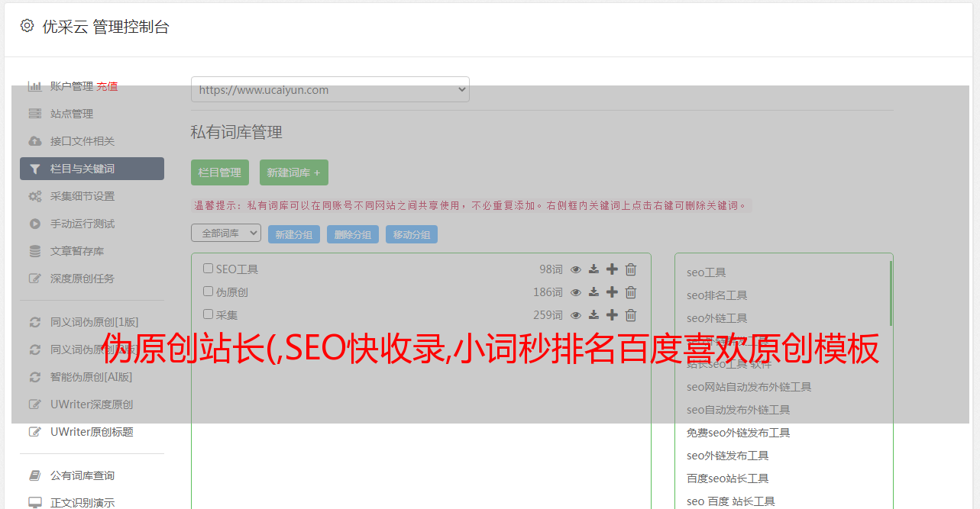Click the 文章暂存库 database icon

pos(35,251)
